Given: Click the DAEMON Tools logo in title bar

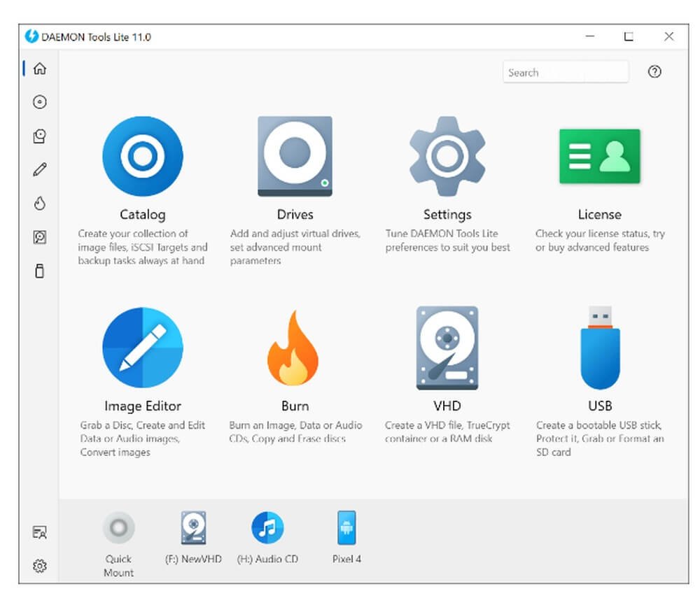Looking at the screenshot, I should tap(31, 36).
